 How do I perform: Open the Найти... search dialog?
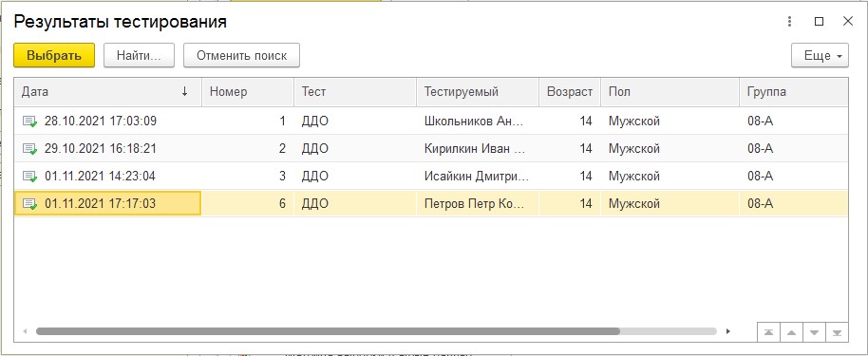(x=139, y=55)
